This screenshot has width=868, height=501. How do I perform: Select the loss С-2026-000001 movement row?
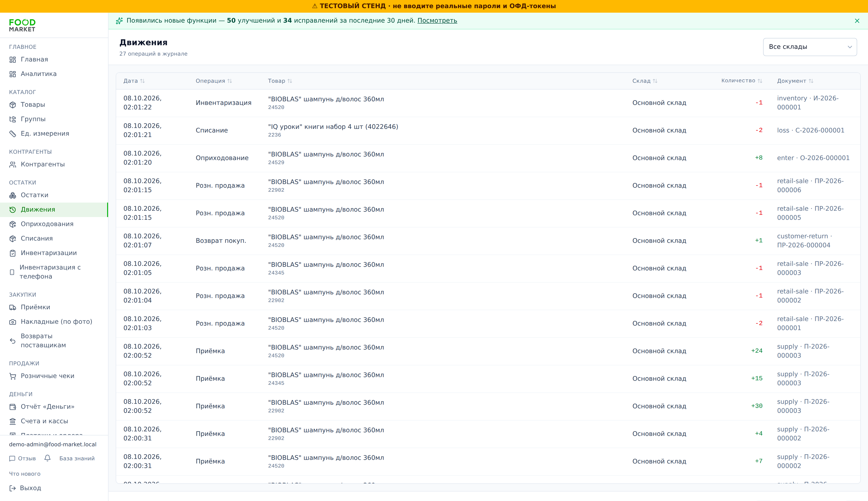pyautogui.click(x=488, y=130)
